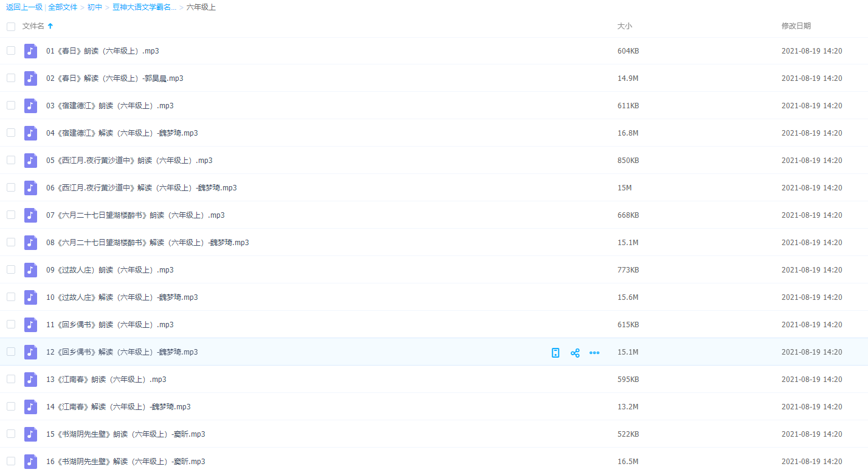Click the music icon for 09《过故人庄》朗读
Image resolution: width=868 pixels, height=472 pixels.
click(30, 270)
